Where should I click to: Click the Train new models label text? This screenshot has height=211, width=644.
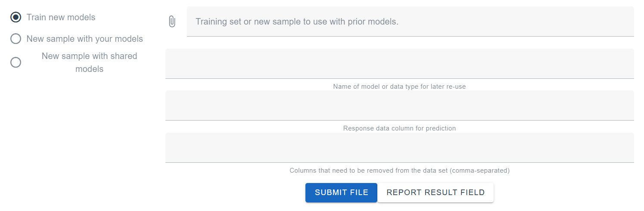click(61, 17)
